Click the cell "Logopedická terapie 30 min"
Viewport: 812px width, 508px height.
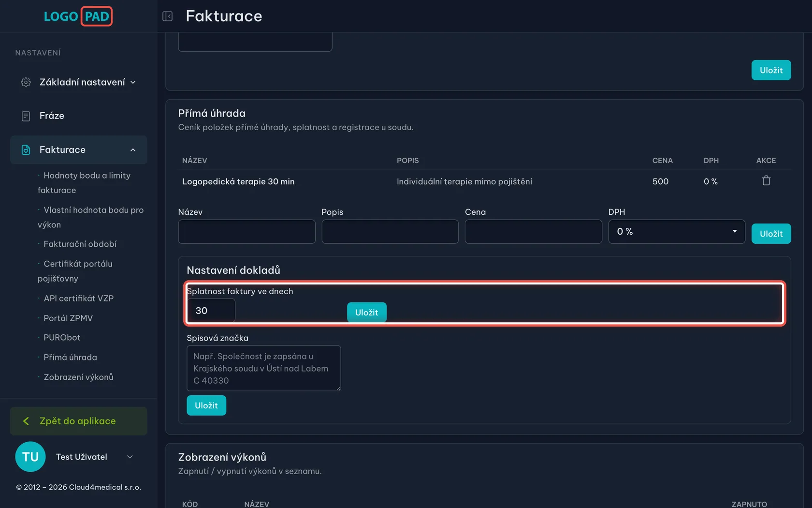[x=238, y=181]
